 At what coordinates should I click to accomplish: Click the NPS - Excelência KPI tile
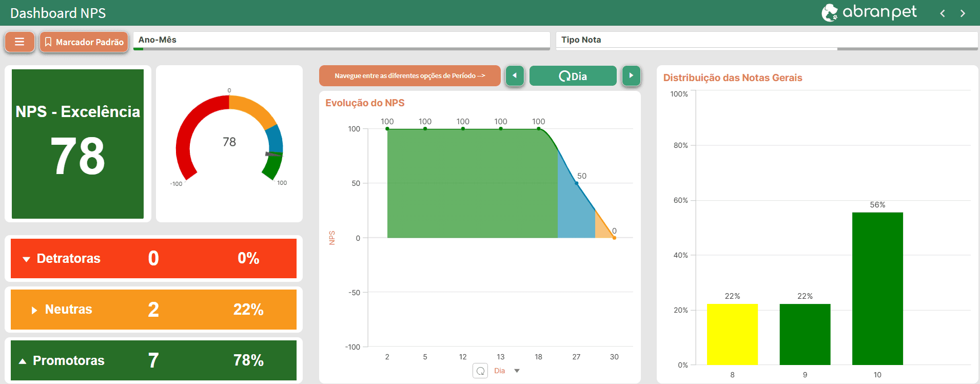pos(77,144)
